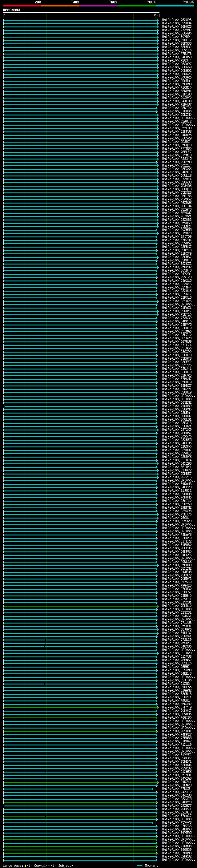This screenshot has width=197, height=868.
Task: Select hit label UniRef100_A5DJ76
Action: pos(177,515)
